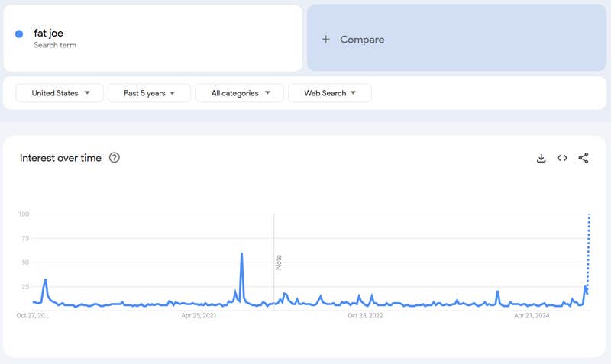Click the blue dot beside fat joe

(x=19, y=34)
